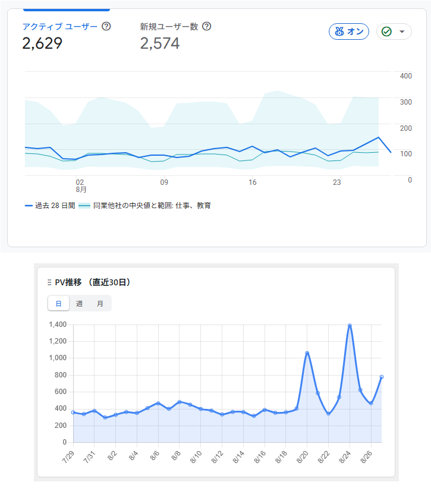Grab the PV推移 card drag handle icon

pyautogui.click(x=49, y=282)
